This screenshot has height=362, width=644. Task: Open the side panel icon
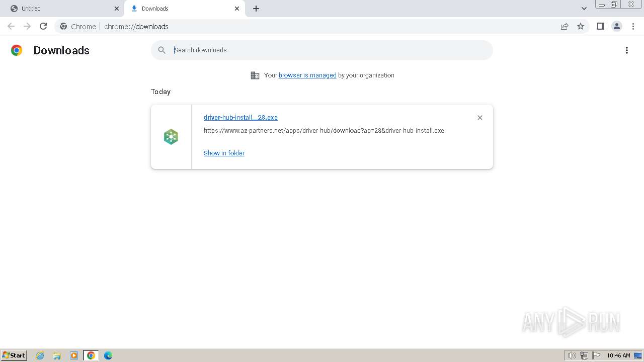[600, 26]
